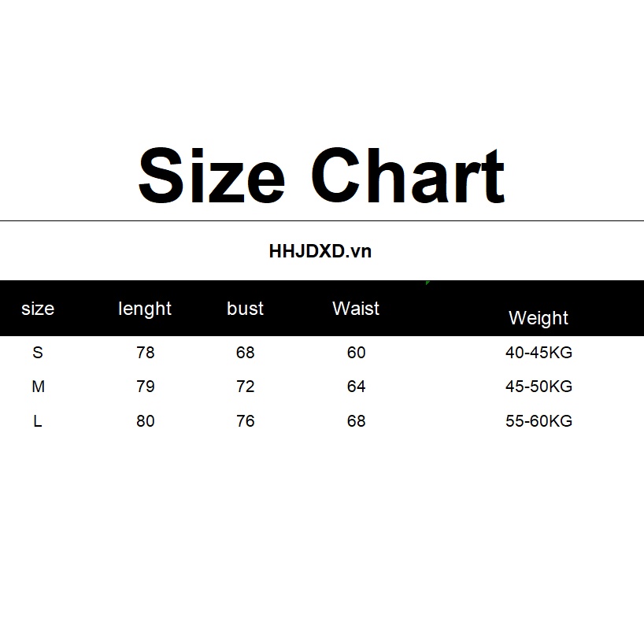Click length value 79
Screen dimensions: 644x644
click(x=146, y=387)
